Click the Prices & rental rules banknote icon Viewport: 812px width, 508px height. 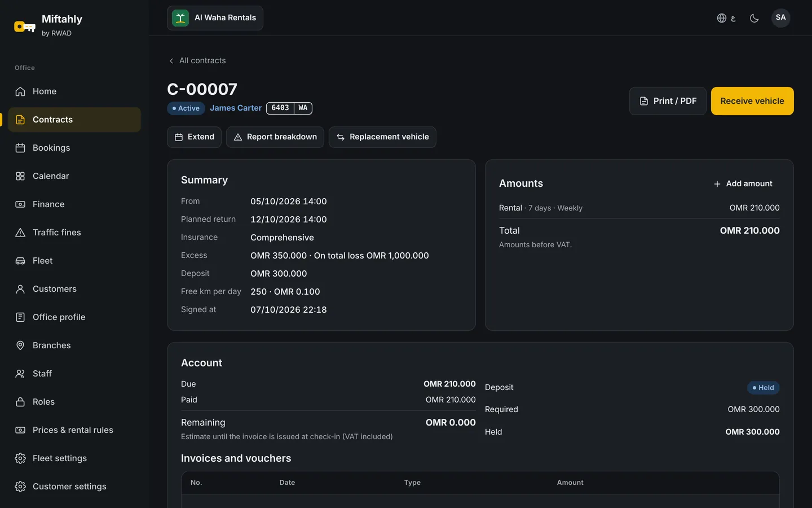[x=20, y=430]
